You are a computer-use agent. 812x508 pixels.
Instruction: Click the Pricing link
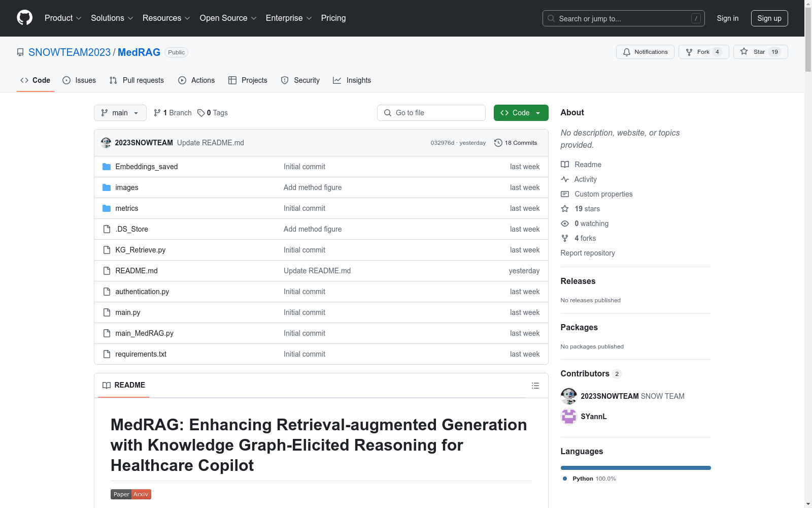point(333,18)
